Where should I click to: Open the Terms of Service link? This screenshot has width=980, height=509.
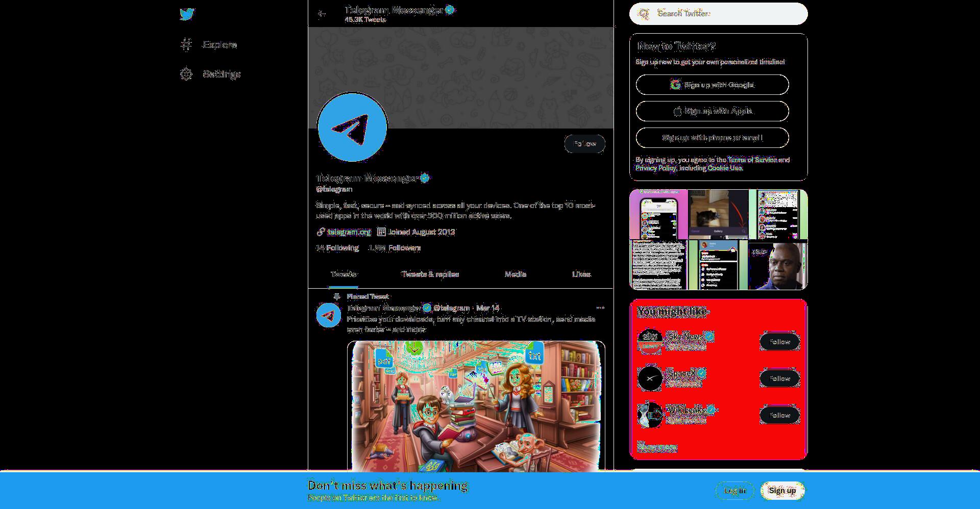coord(752,160)
